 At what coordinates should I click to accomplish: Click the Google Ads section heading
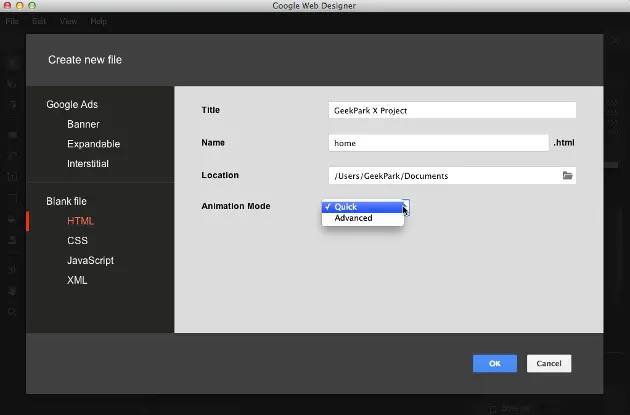point(72,104)
